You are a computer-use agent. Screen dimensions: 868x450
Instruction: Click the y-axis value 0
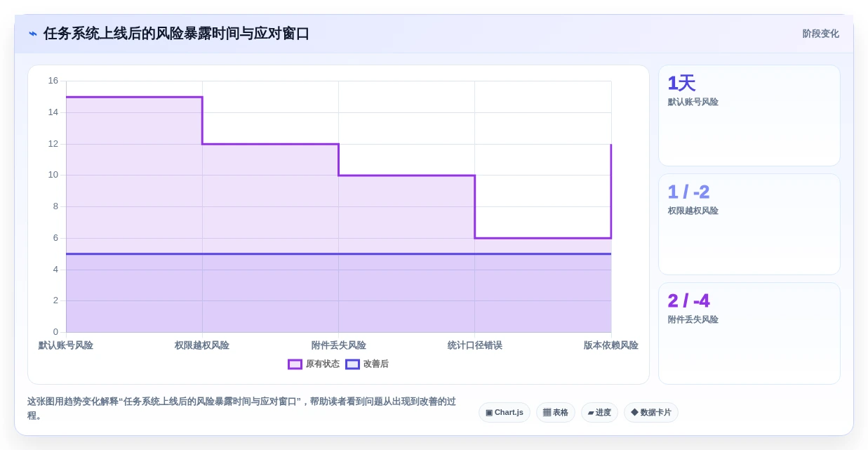[x=55, y=332]
